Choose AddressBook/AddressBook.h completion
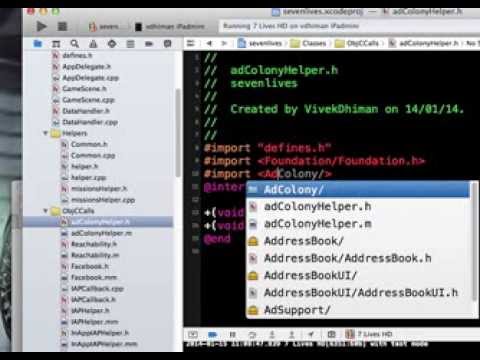 (x=358, y=258)
